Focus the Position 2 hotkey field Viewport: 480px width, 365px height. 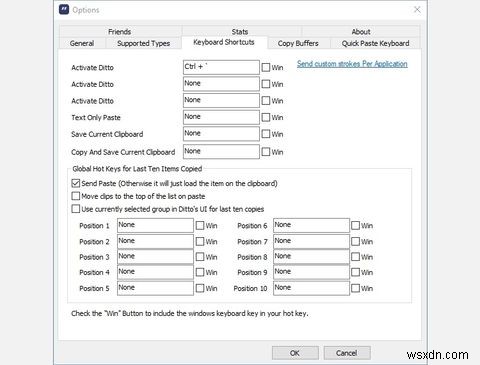(155, 241)
